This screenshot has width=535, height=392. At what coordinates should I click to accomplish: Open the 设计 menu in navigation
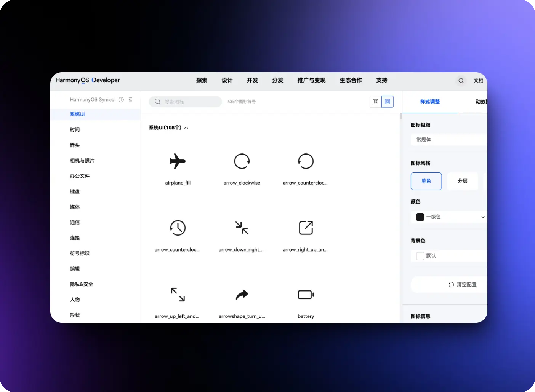[x=227, y=80]
